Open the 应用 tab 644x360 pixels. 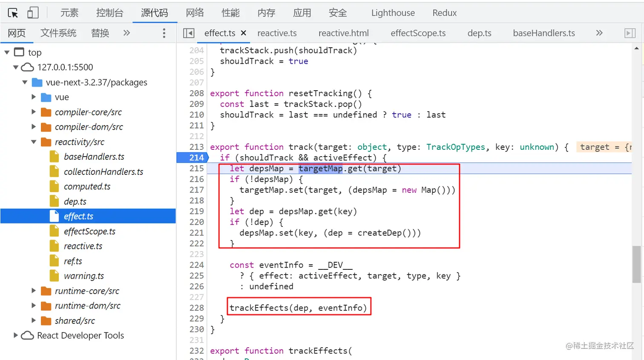302,13
